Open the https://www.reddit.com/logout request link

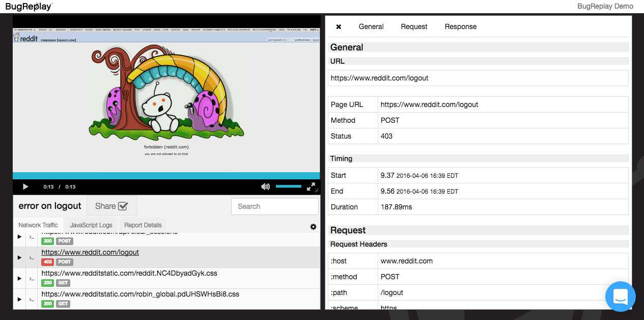[x=90, y=252]
